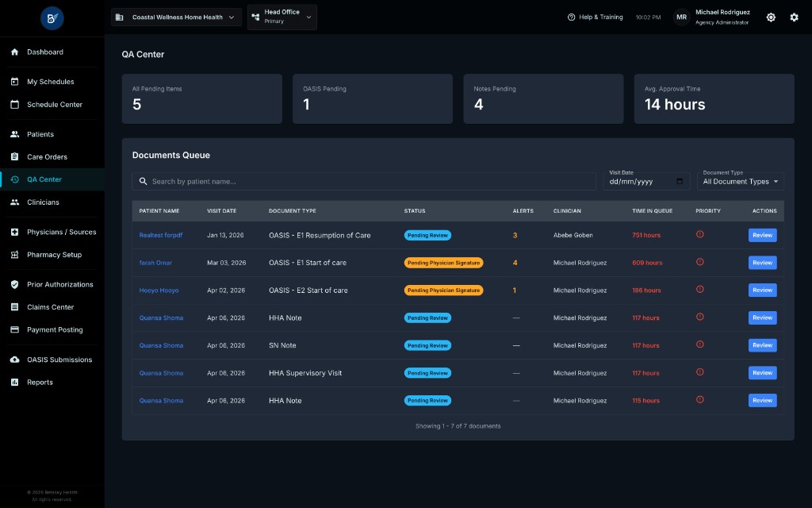Click the Physicians / Sources plus icon
This screenshot has width=812, height=508.
pos(14,232)
